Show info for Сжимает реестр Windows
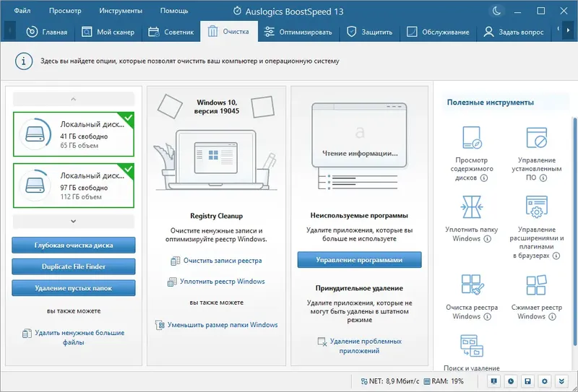Viewport: 578px width, 392px height. click(x=552, y=316)
